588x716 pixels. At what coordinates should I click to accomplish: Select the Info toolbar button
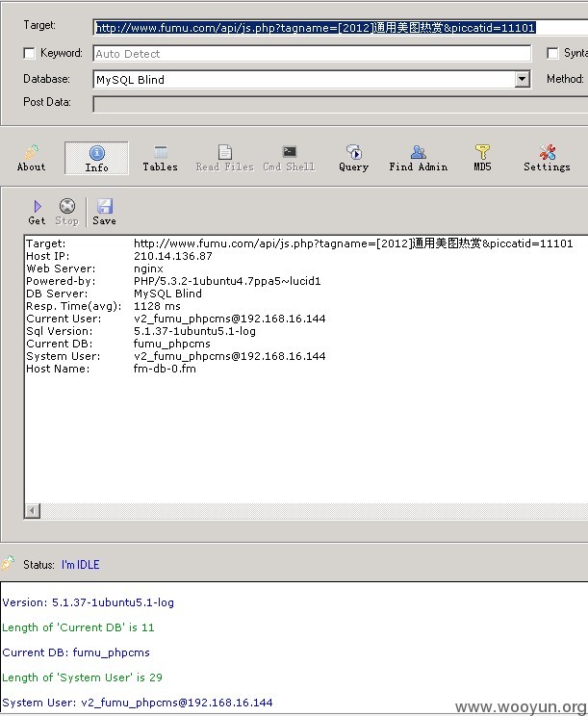point(96,158)
